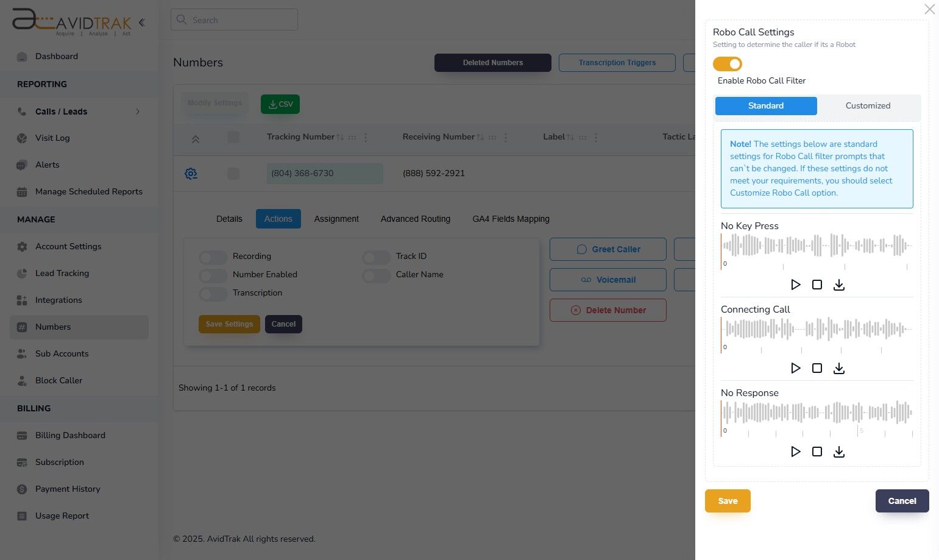Stop the No Response audio playback
The width and height of the screenshot is (939, 560).
tap(817, 452)
